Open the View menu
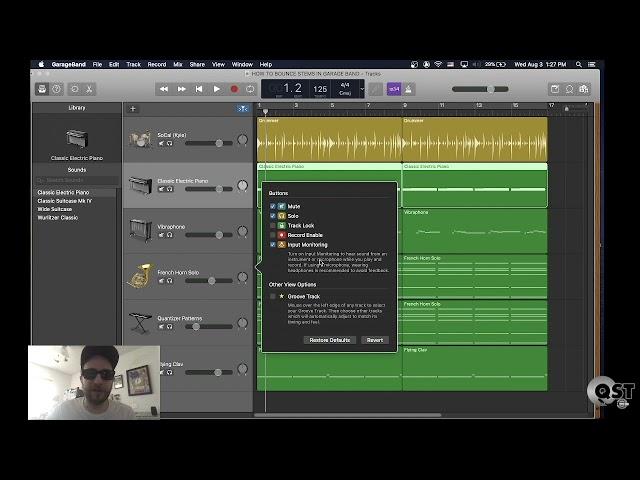This screenshot has height=480, width=640. click(x=218, y=64)
